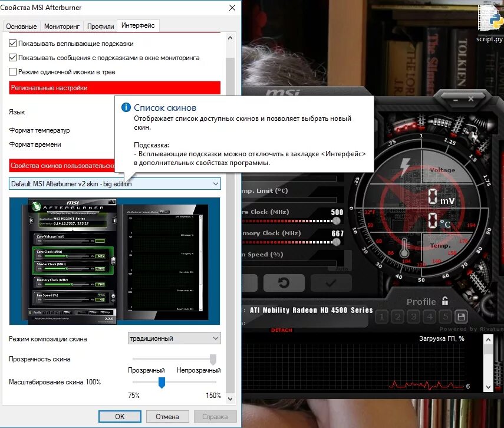The image size is (504, 428).
Task: Select Afterburner profile slot 3
Action: coord(414,317)
